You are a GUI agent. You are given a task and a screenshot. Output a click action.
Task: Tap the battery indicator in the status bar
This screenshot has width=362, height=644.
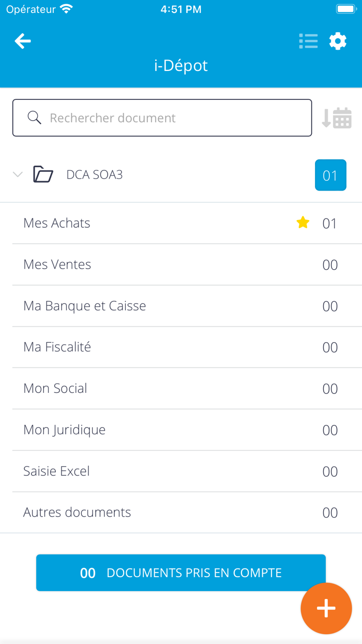click(345, 8)
